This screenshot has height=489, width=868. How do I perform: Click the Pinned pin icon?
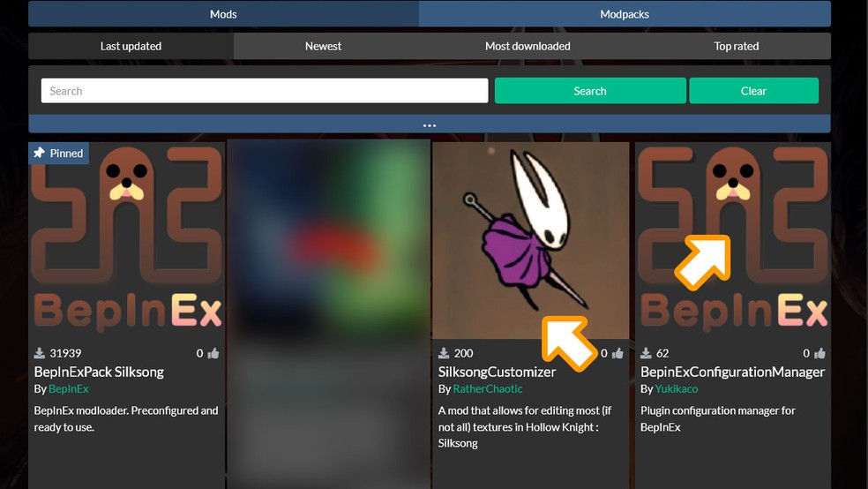[39, 153]
